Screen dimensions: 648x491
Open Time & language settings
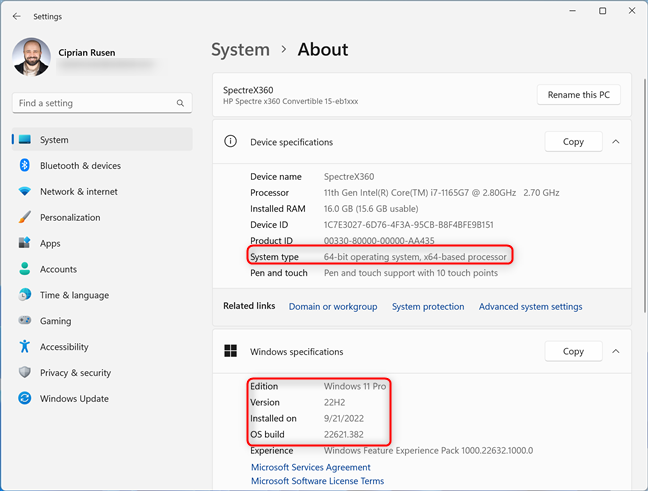[x=74, y=295]
